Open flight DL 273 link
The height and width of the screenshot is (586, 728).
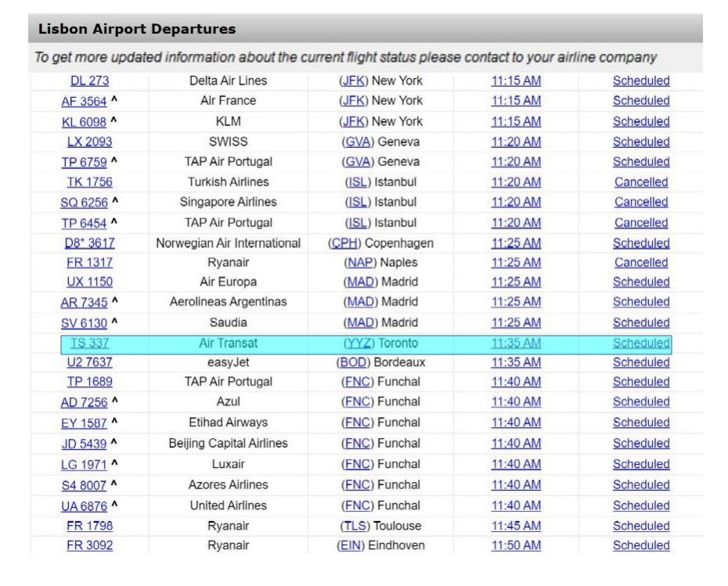tap(89, 81)
